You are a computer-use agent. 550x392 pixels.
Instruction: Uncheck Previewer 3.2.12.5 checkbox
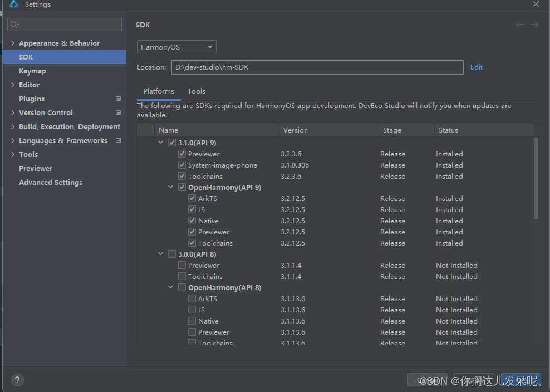[192, 232]
